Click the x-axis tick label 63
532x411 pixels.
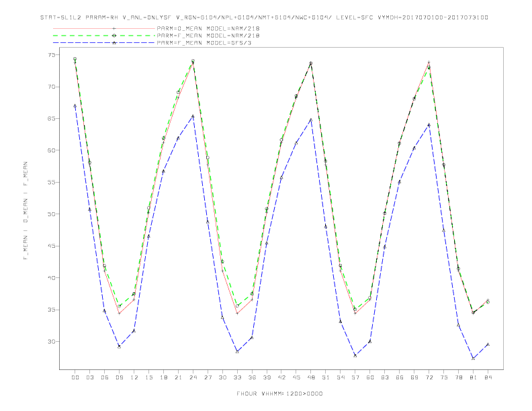[x=385, y=377]
